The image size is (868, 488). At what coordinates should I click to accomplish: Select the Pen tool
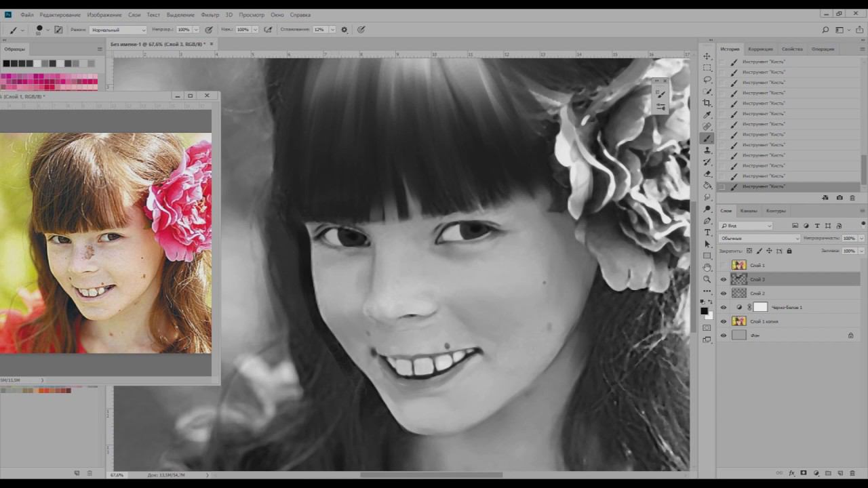tap(707, 221)
